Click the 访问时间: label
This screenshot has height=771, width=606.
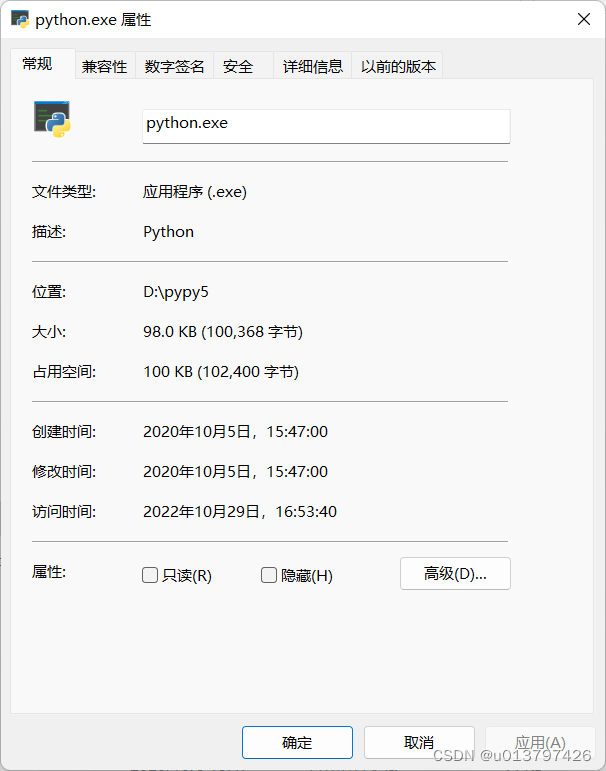pyautogui.click(x=64, y=512)
